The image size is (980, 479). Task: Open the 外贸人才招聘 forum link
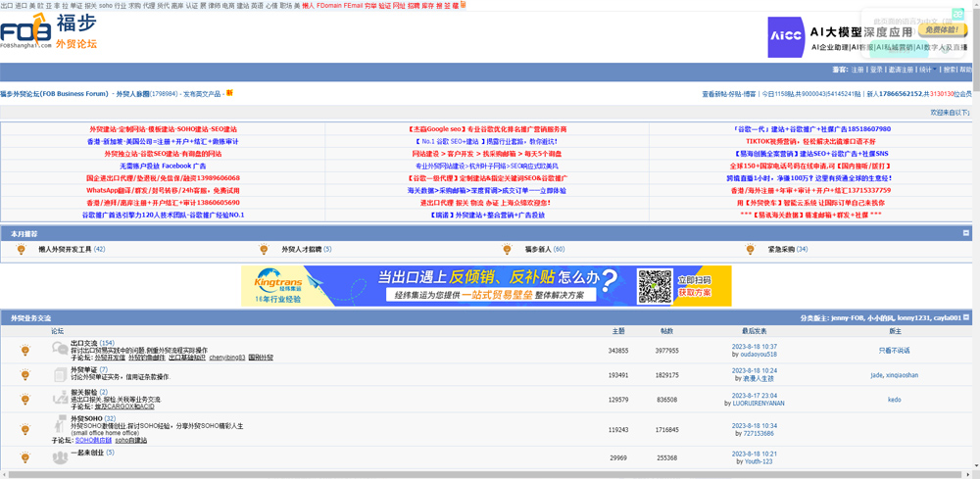click(295, 250)
